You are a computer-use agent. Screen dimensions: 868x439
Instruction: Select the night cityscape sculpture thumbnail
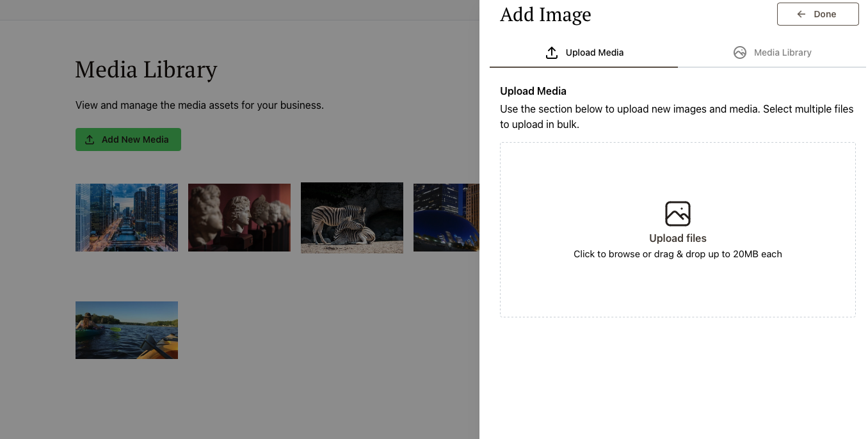pos(446,218)
